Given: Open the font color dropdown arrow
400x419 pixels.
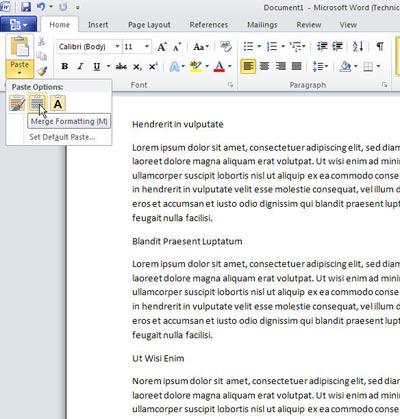Looking at the screenshot, I should pyautogui.click(x=230, y=66).
